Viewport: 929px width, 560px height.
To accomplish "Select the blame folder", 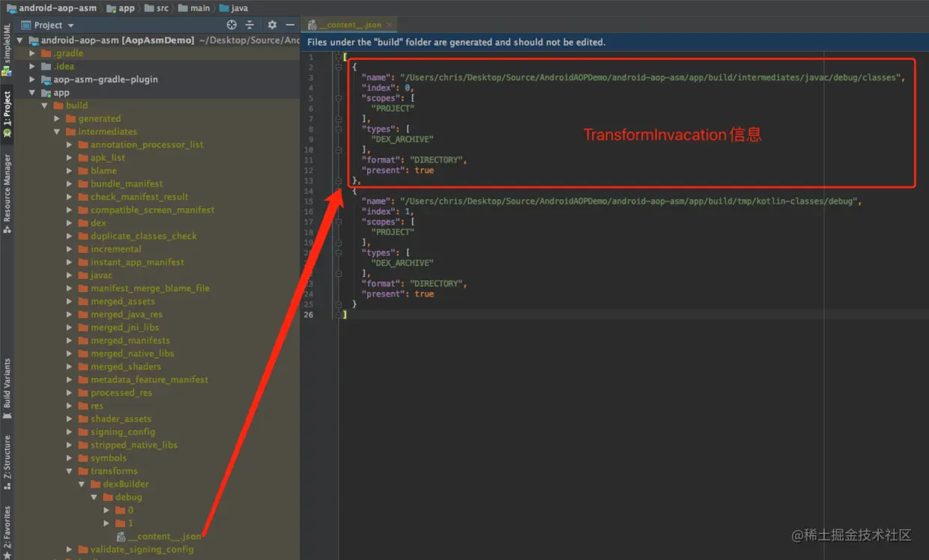I will click(x=97, y=171).
